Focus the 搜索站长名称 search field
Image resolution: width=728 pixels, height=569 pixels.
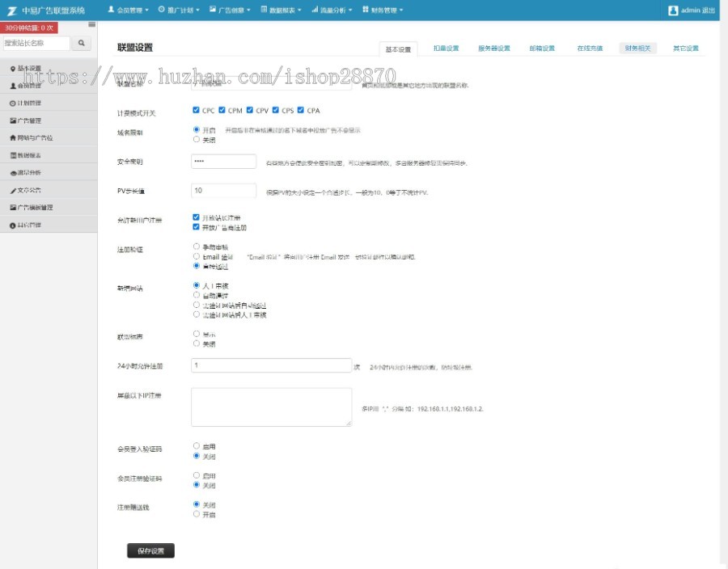tap(36, 43)
